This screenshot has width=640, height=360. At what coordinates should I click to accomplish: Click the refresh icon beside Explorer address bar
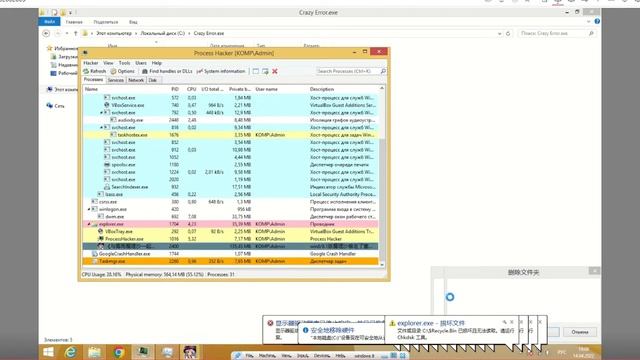click(x=508, y=33)
